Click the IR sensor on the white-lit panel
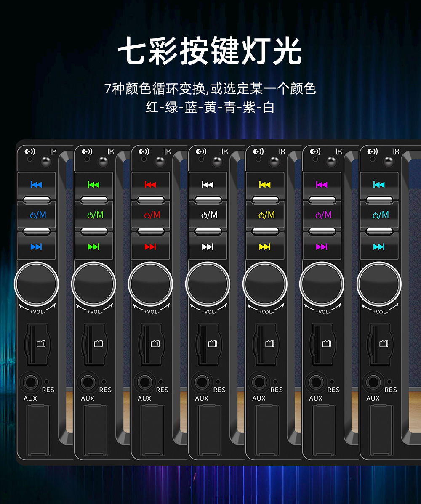Viewport: 421px width, 504px height. coord(217,162)
